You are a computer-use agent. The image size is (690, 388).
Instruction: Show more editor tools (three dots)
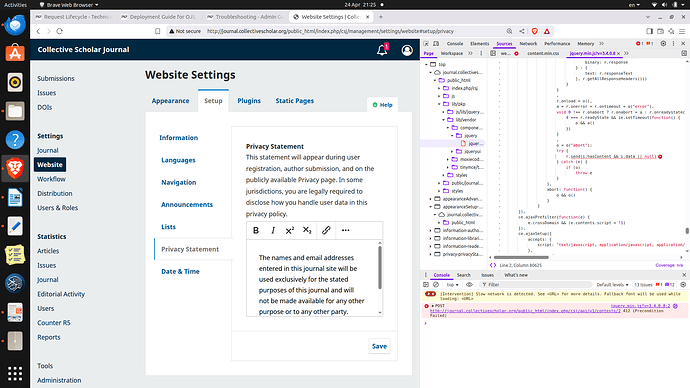(x=345, y=230)
